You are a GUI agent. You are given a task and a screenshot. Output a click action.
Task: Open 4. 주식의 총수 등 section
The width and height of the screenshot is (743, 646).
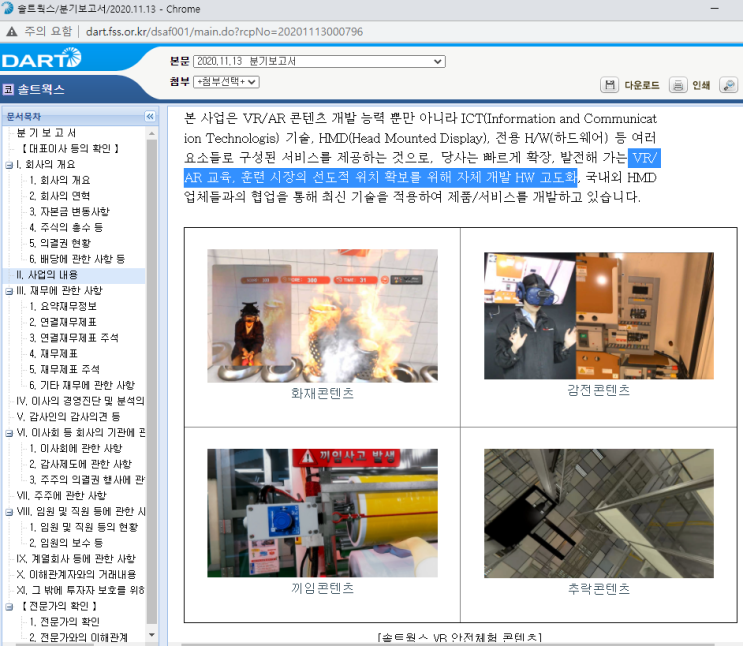click(66, 227)
